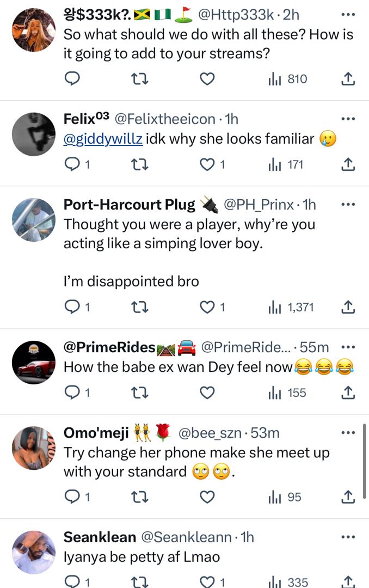
Task: Open more options on Seanklean's tweet
Action: (x=347, y=537)
